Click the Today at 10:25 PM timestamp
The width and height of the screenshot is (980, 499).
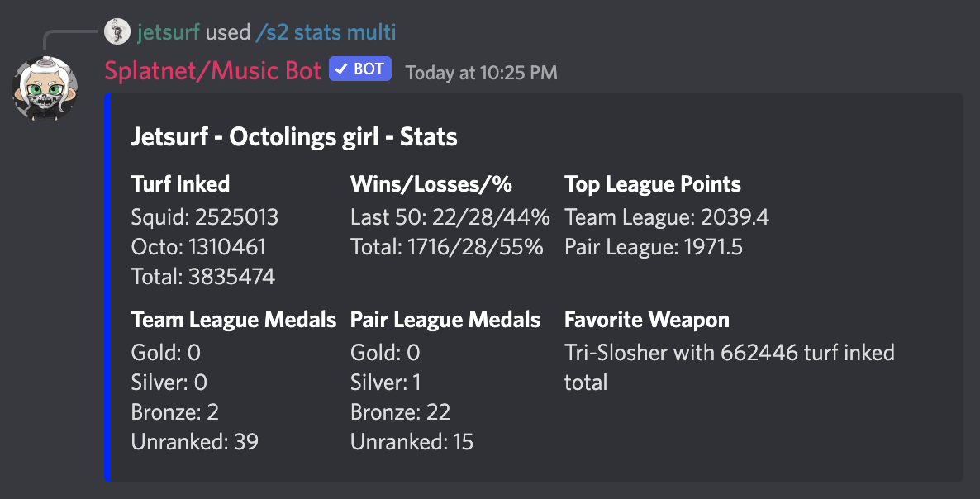pos(481,73)
